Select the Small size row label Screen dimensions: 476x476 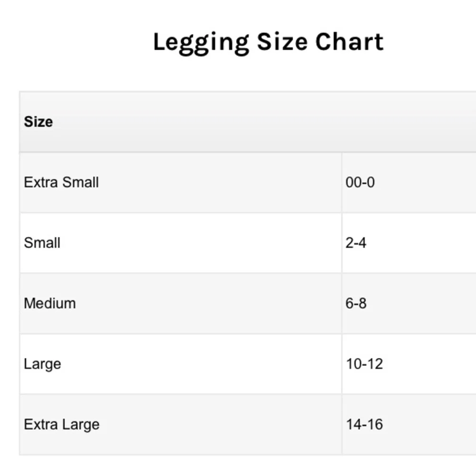(42, 243)
